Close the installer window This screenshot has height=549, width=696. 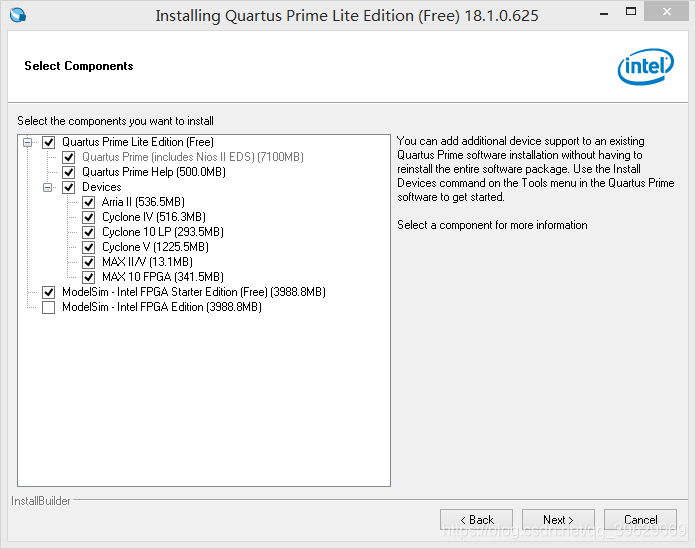tap(666, 12)
